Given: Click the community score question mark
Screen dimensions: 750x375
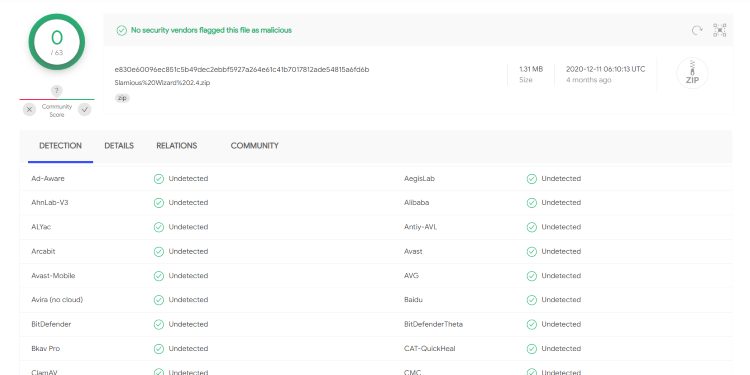Looking at the screenshot, I should pos(57,90).
